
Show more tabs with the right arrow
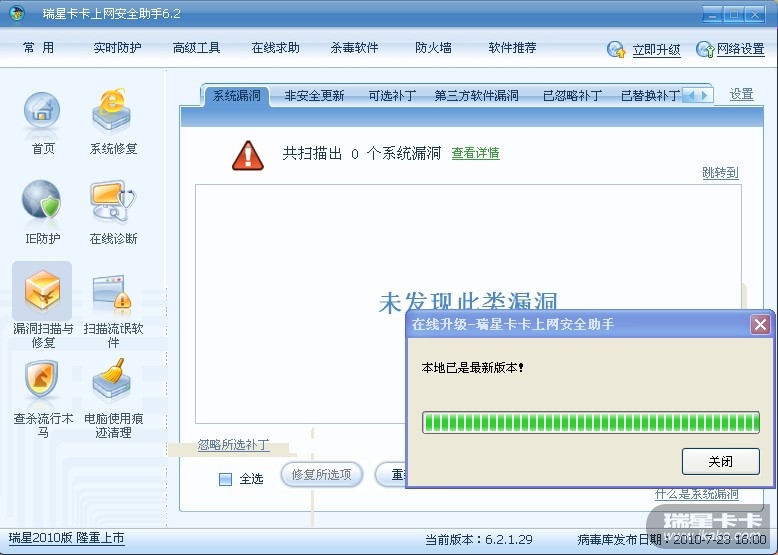pos(705,95)
